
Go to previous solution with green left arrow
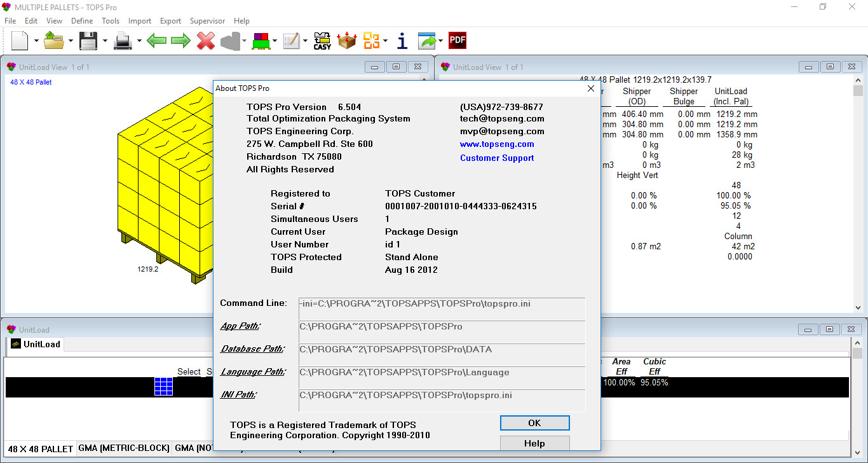point(156,41)
